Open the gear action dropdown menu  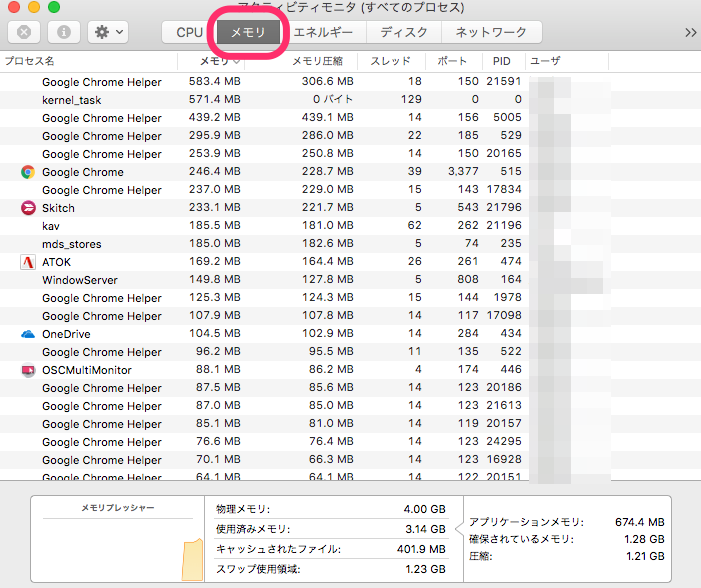[x=108, y=32]
